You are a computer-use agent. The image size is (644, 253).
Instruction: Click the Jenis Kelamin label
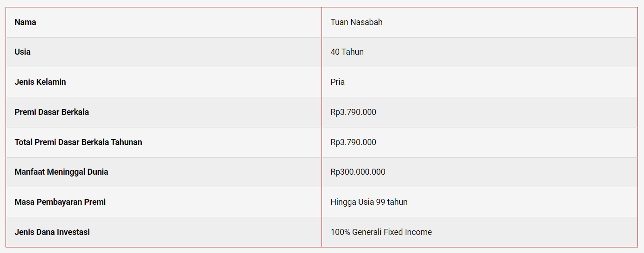pyautogui.click(x=40, y=82)
